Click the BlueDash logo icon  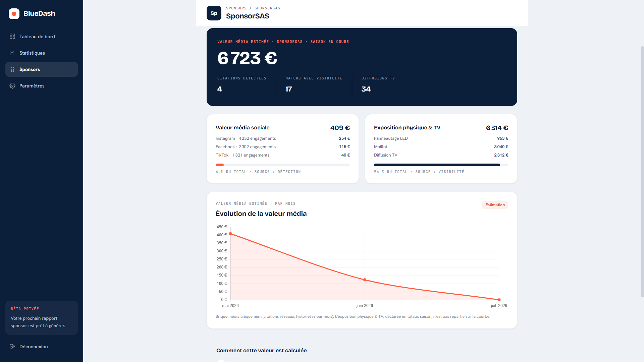[14, 14]
